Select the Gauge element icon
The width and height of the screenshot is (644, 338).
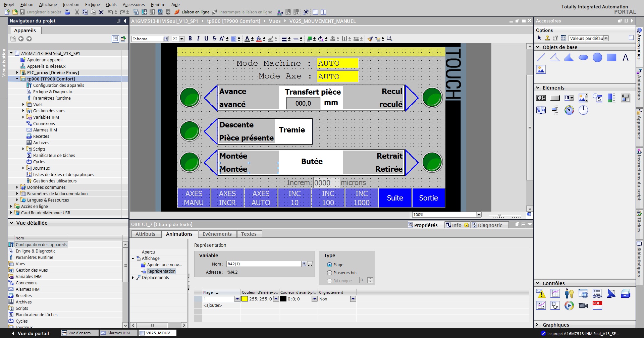pos(569,110)
